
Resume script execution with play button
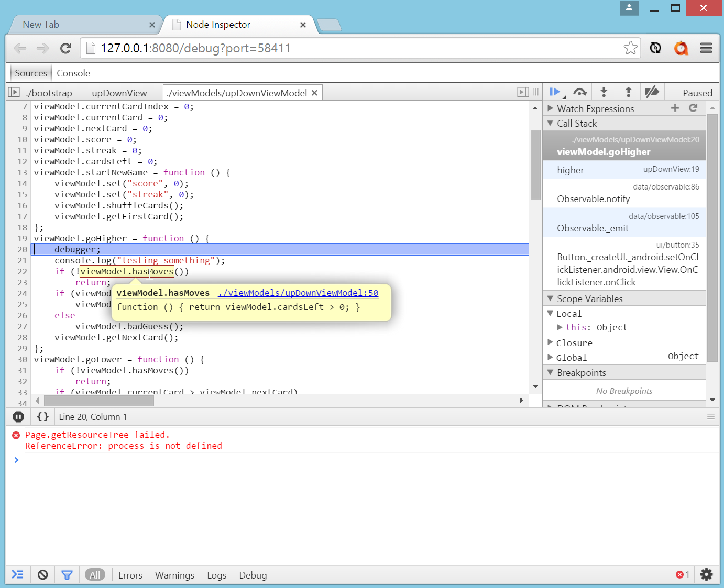(555, 92)
